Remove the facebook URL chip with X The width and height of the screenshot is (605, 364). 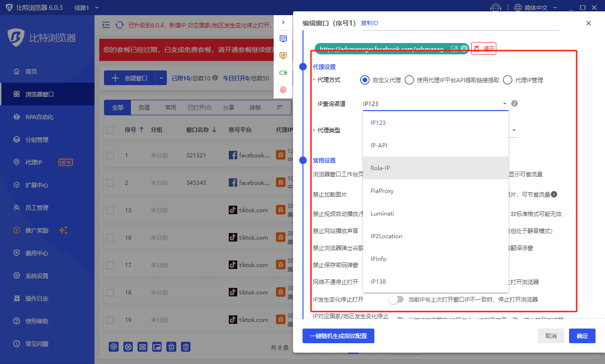pos(464,48)
